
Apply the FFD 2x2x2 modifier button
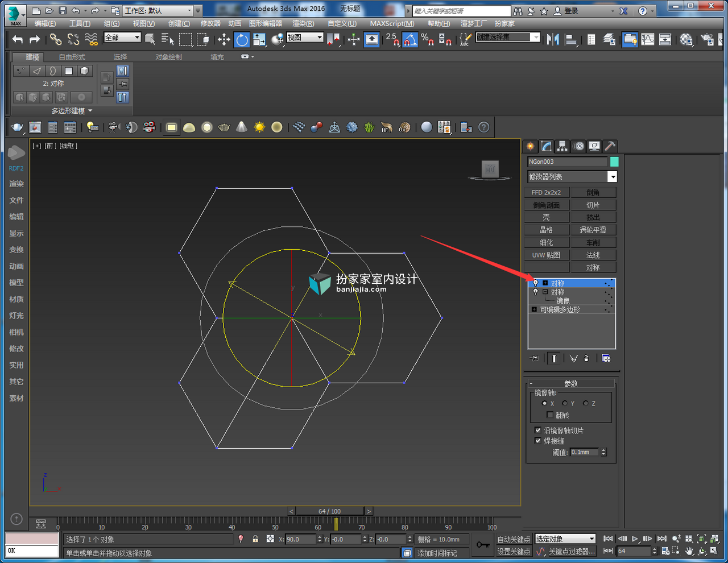coord(546,193)
